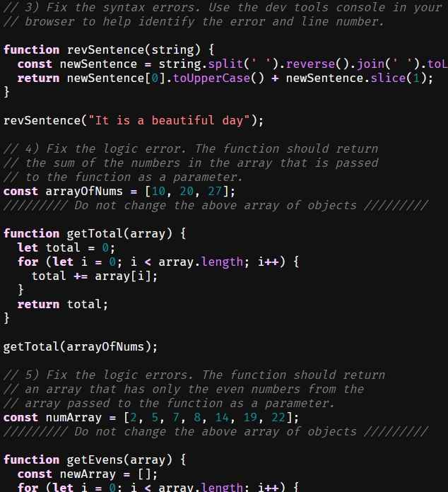Click the comment '// to the function as a parameter.'
Screen dimensions: 448x492
click(x=123, y=177)
